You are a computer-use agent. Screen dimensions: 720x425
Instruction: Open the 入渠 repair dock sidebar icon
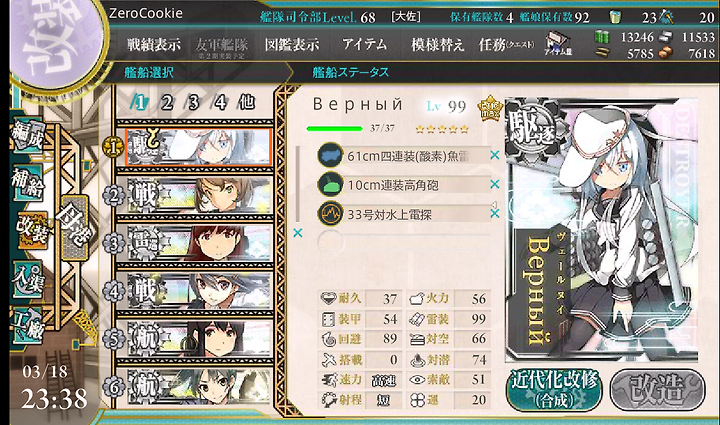pyautogui.click(x=28, y=279)
